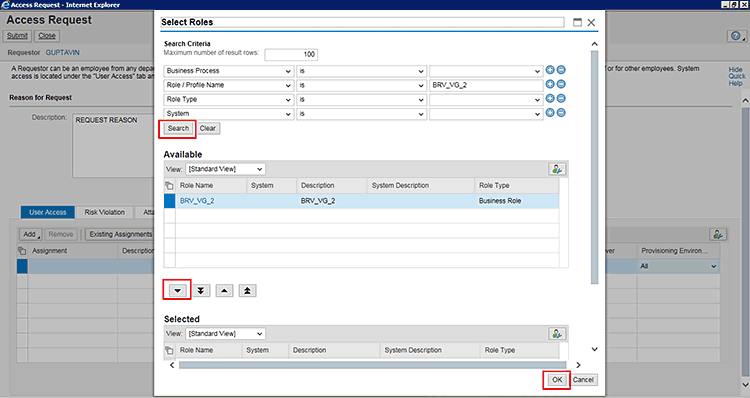The width and height of the screenshot is (750, 398).
Task: Close the Select Roles dialog
Action: (x=591, y=22)
